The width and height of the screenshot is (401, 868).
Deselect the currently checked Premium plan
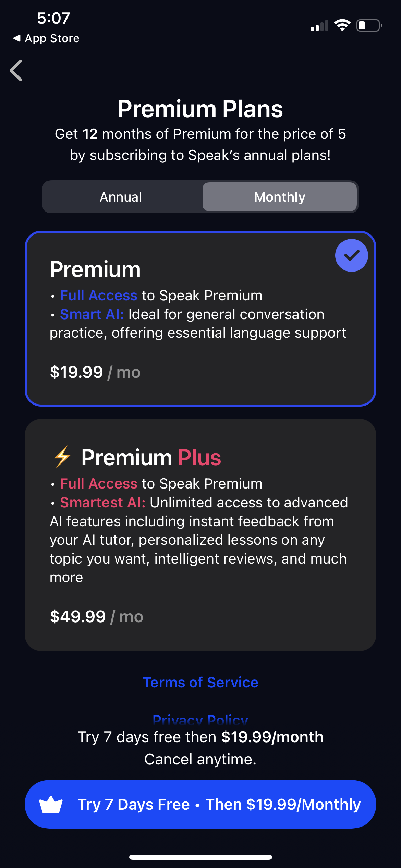pos(351,255)
